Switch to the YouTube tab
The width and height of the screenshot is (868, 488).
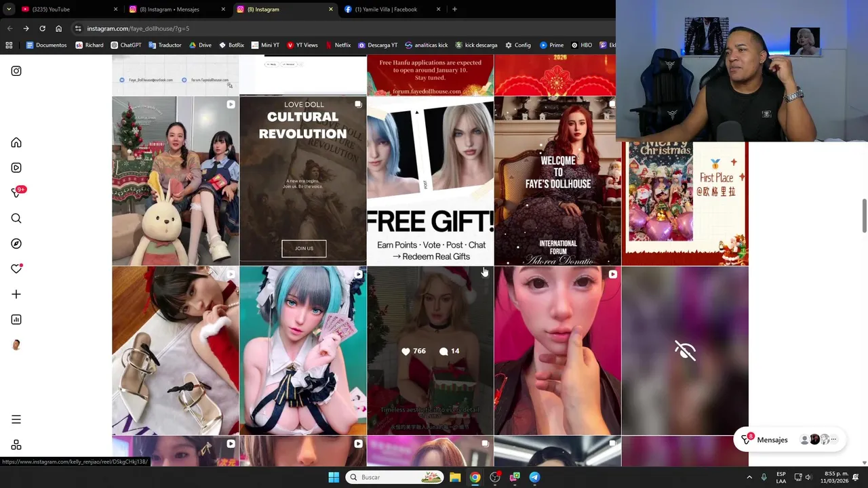coord(68,9)
